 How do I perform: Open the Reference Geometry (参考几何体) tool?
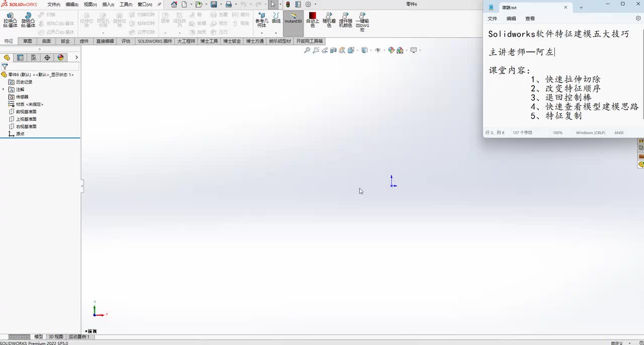[x=261, y=21]
